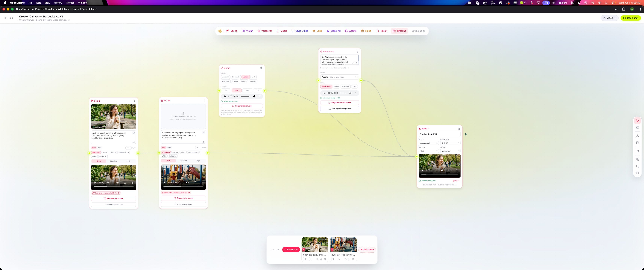This screenshot has width=644, height=270.
Task: Select the pointer tool in right toolbar
Action: tap(637, 121)
